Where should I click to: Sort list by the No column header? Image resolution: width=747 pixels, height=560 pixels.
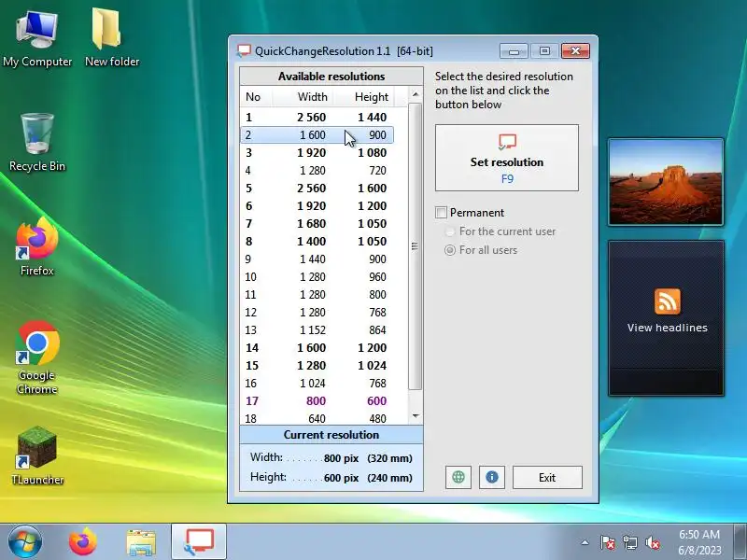[x=256, y=97]
